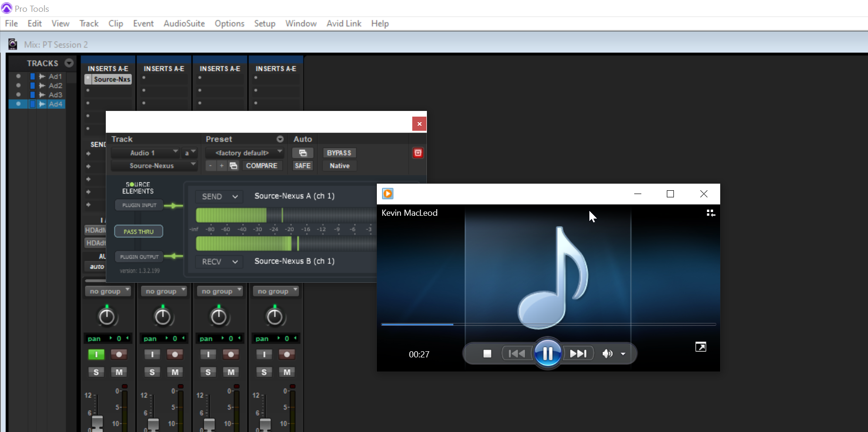The height and width of the screenshot is (432, 868).
Task: Switch media player to library view
Action: [710, 213]
